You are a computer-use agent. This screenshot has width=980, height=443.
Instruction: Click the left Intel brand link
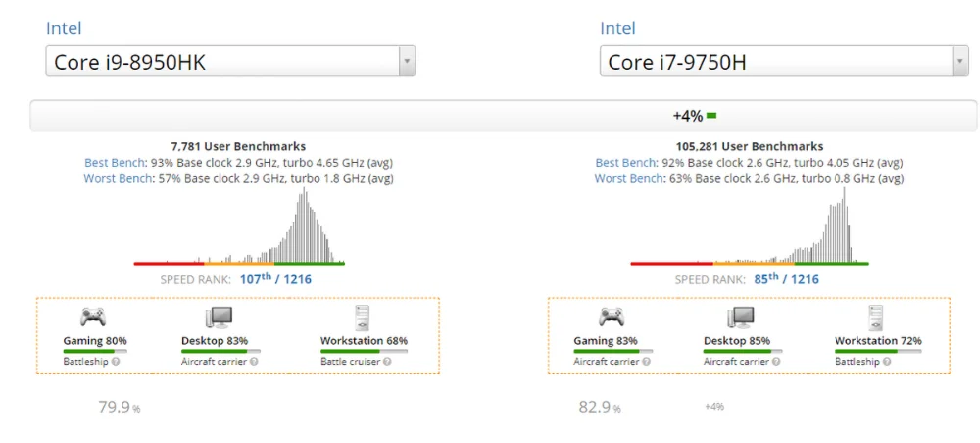click(x=64, y=28)
